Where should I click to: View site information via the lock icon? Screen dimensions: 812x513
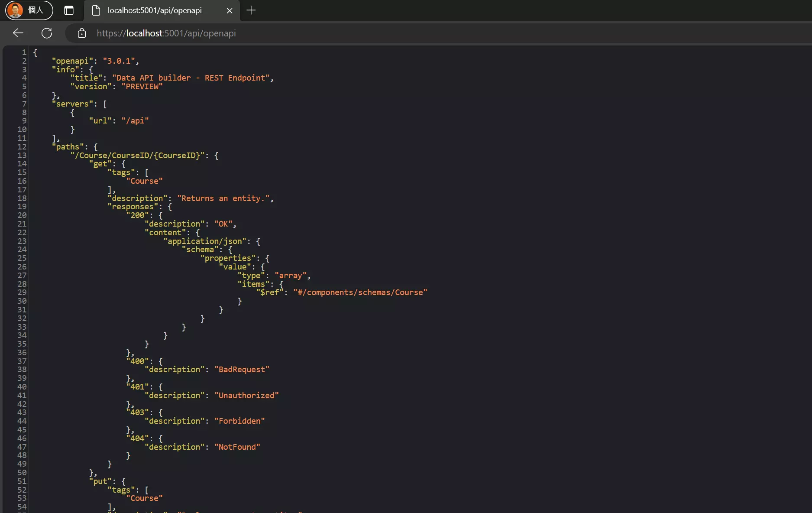tap(82, 33)
